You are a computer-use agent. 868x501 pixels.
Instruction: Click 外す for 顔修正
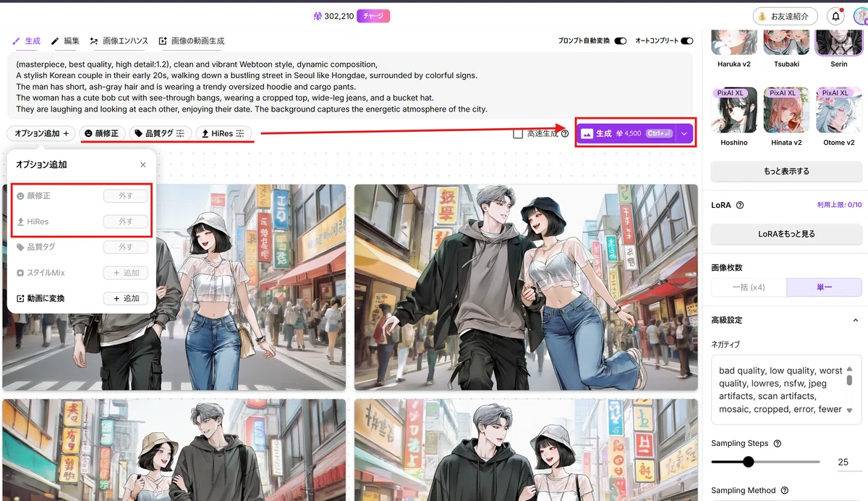coord(126,196)
